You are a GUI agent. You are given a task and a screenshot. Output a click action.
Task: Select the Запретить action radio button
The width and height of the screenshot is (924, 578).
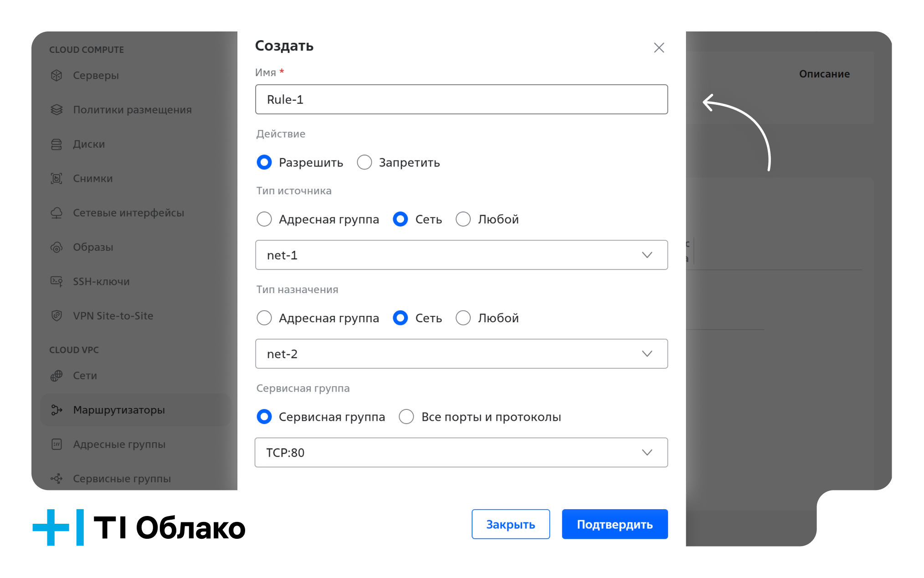(x=364, y=162)
